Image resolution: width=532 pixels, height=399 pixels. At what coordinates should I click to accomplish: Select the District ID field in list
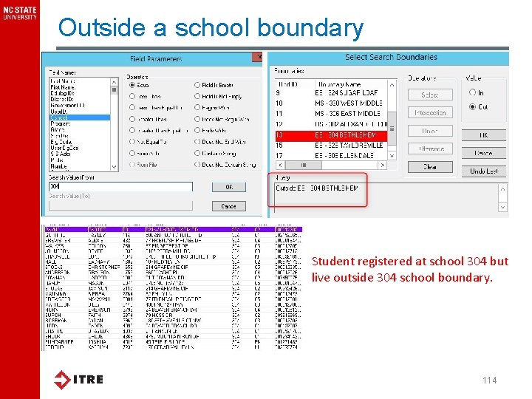click(80, 99)
